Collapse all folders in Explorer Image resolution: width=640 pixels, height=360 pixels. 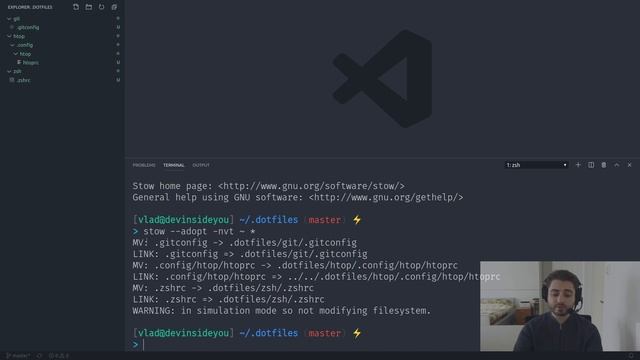click(x=114, y=7)
